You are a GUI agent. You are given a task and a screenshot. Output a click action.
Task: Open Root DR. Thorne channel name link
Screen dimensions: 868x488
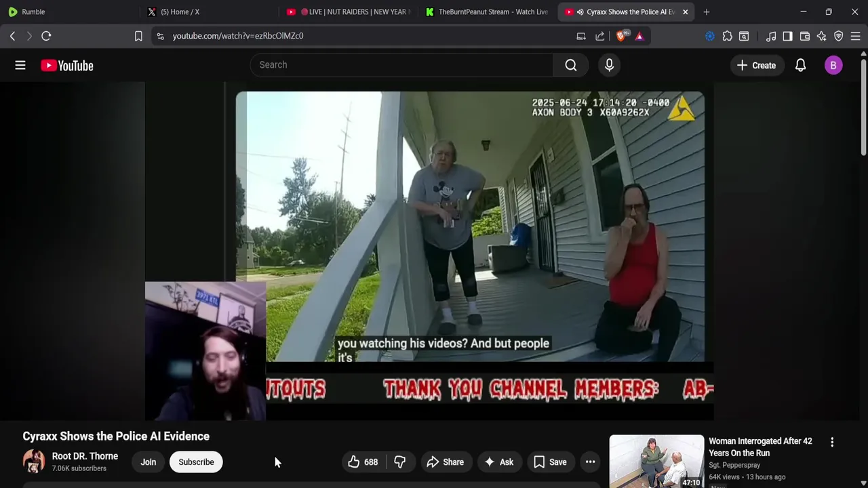(85, 456)
